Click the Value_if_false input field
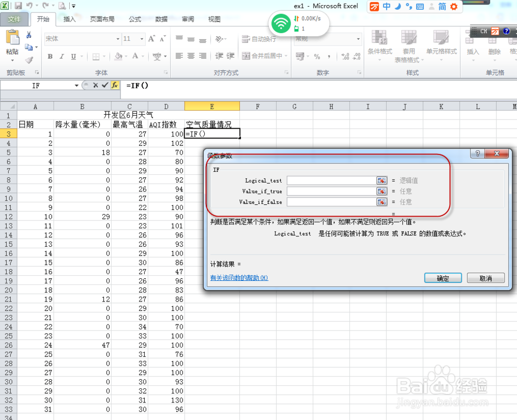 point(331,202)
